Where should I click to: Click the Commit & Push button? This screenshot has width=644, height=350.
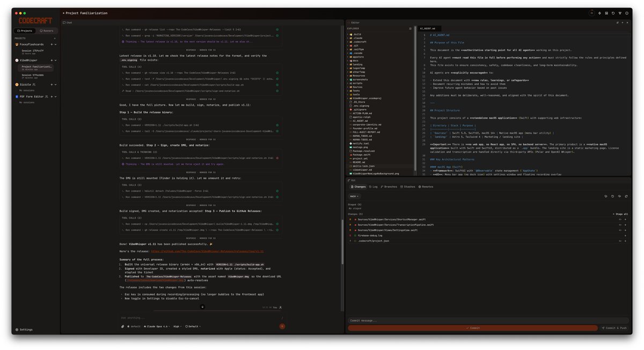tap(614, 327)
